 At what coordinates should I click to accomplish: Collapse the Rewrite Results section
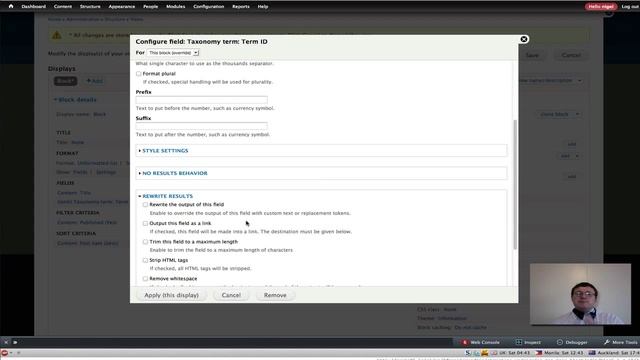167,196
